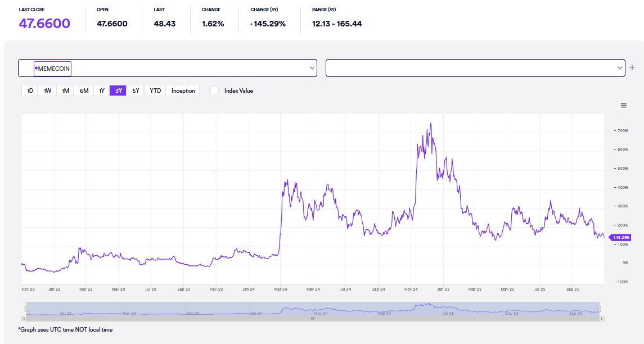644x344 pixels.
Task: Click the navigator scrollbar center grip
Action: pos(313,319)
